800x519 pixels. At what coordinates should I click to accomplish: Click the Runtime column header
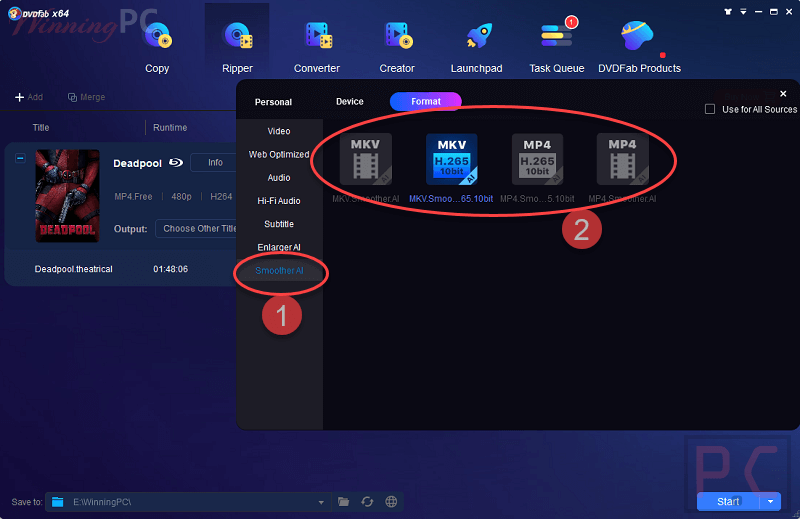pos(170,128)
